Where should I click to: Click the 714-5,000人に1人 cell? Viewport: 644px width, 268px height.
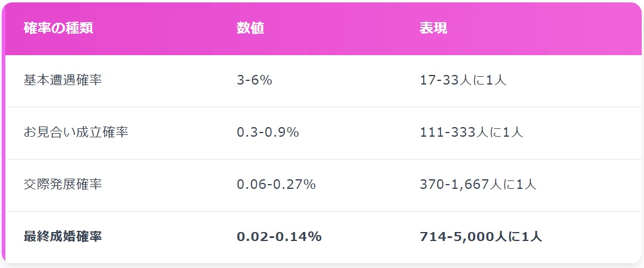[x=481, y=236]
